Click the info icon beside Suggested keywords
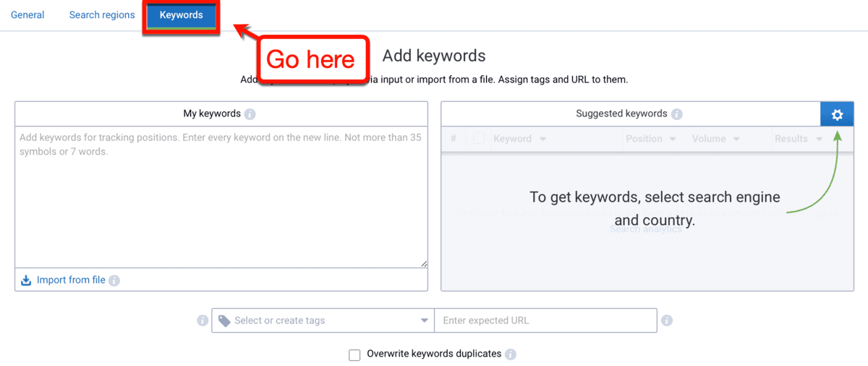Image resolution: width=868 pixels, height=366 pixels. 676,114
